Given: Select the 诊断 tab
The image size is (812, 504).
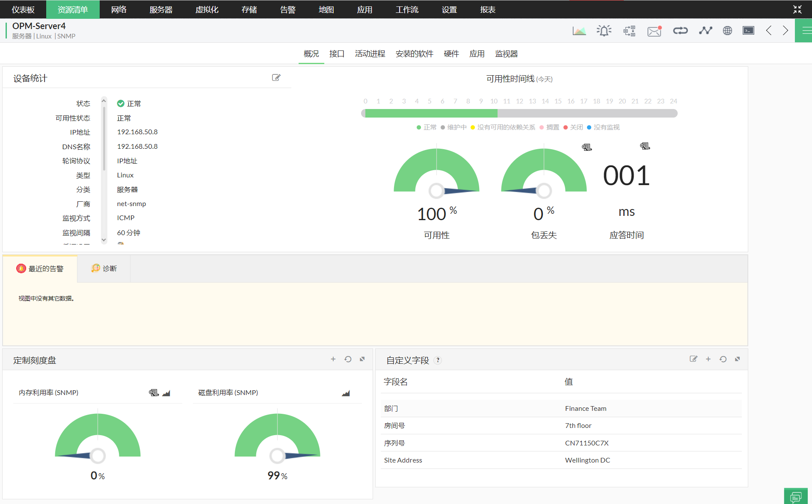Looking at the screenshot, I should tap(104, 268).
